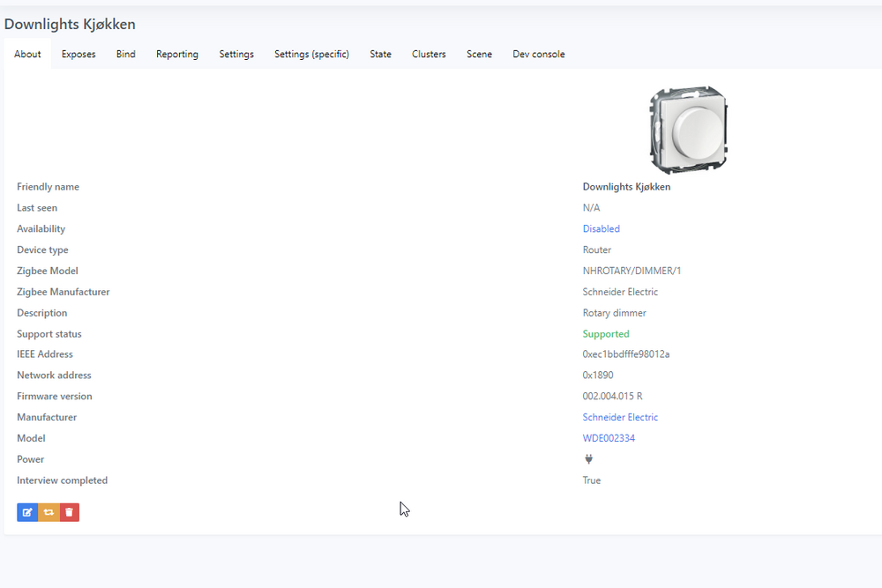Go to the Settings tab
The height and width of the screenshot is (588, 882).
pyautogui.click(x=236, y=54)
